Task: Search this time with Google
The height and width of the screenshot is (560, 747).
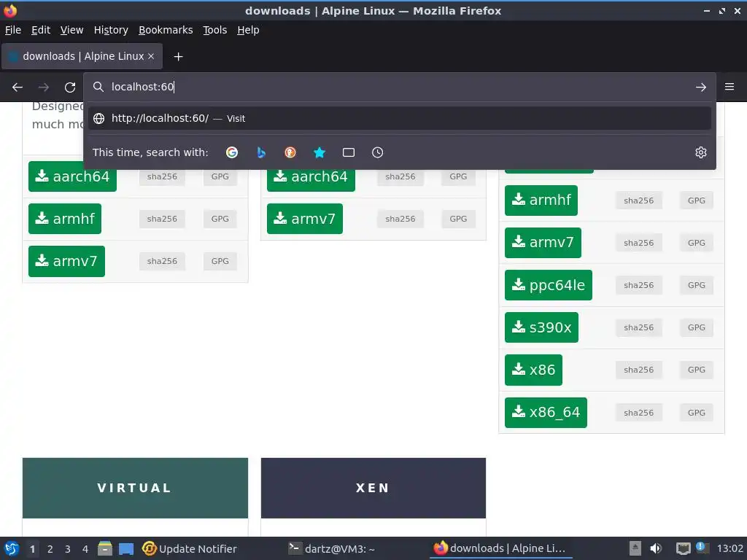Action: (x=232, y=152)
